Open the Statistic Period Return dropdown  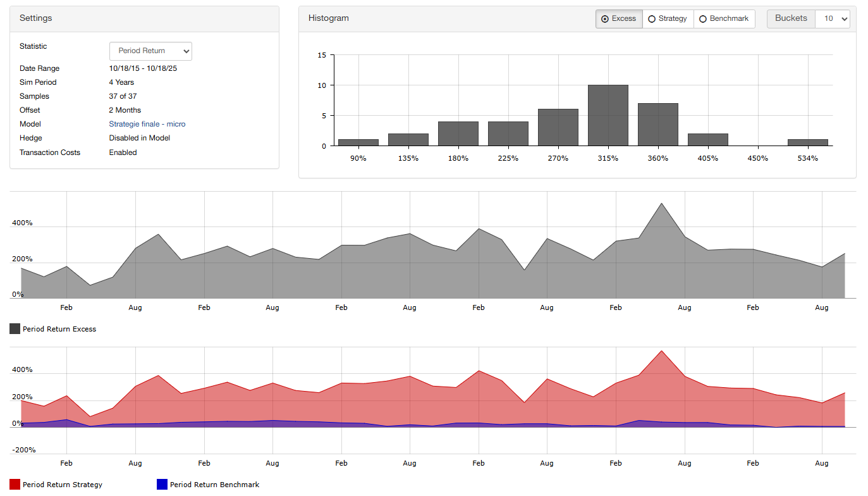[x=150, y=51]
